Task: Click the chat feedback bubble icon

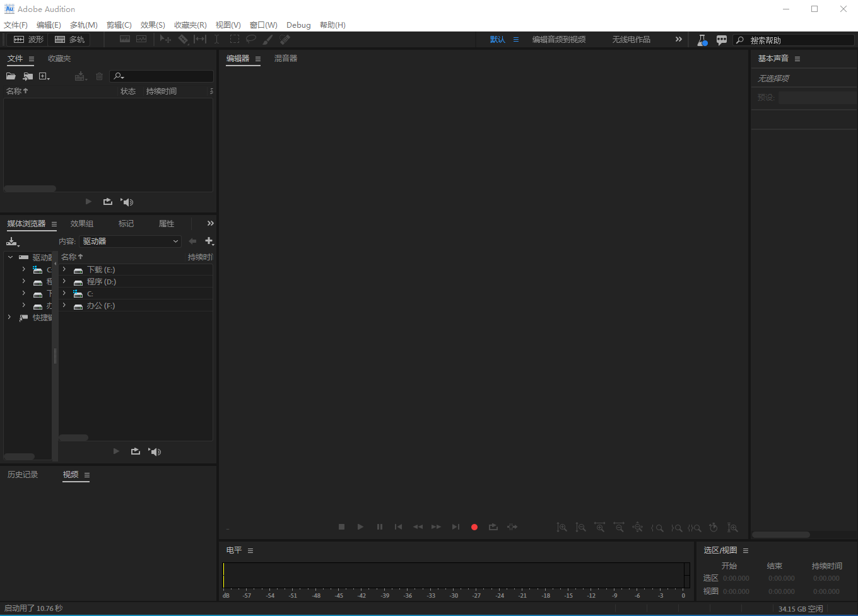Action: tap(722, 40)
